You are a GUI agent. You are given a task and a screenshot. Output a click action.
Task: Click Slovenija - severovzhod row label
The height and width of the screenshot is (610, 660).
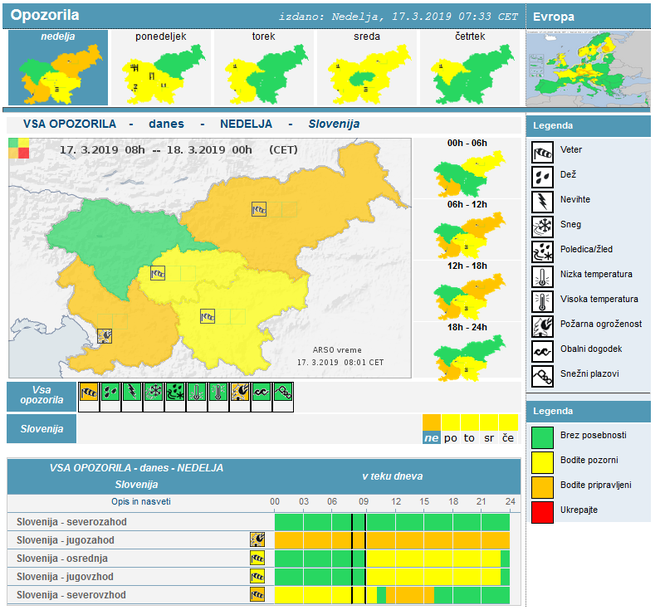71,595
